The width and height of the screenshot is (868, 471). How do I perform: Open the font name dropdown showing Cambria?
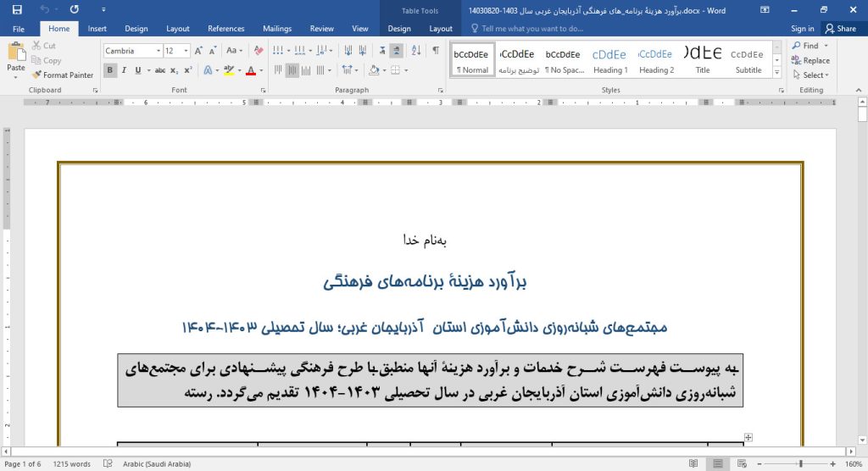[158, 51]
